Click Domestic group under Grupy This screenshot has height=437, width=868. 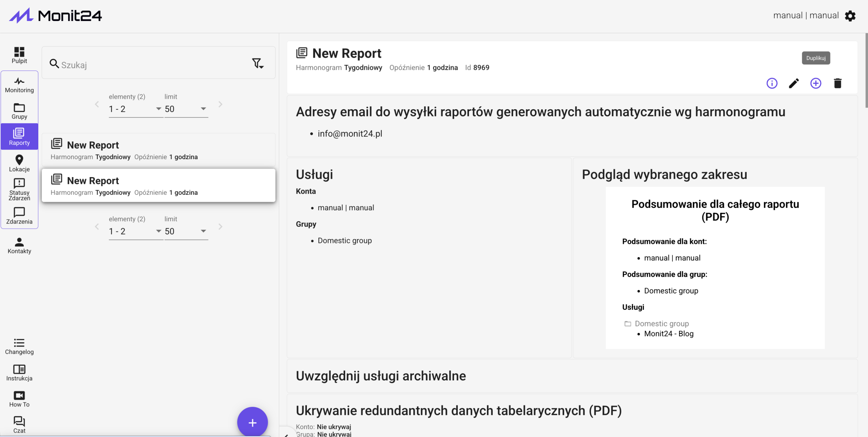(x=345, y=241)
